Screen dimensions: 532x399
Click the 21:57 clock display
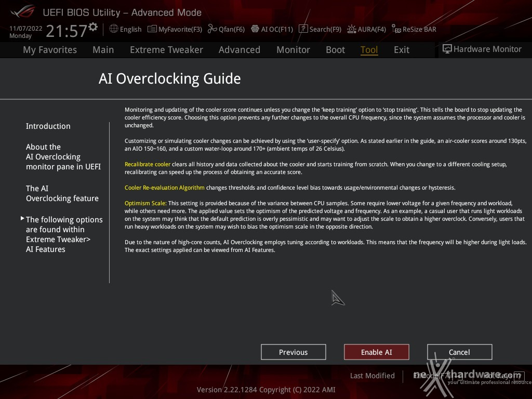66,31
